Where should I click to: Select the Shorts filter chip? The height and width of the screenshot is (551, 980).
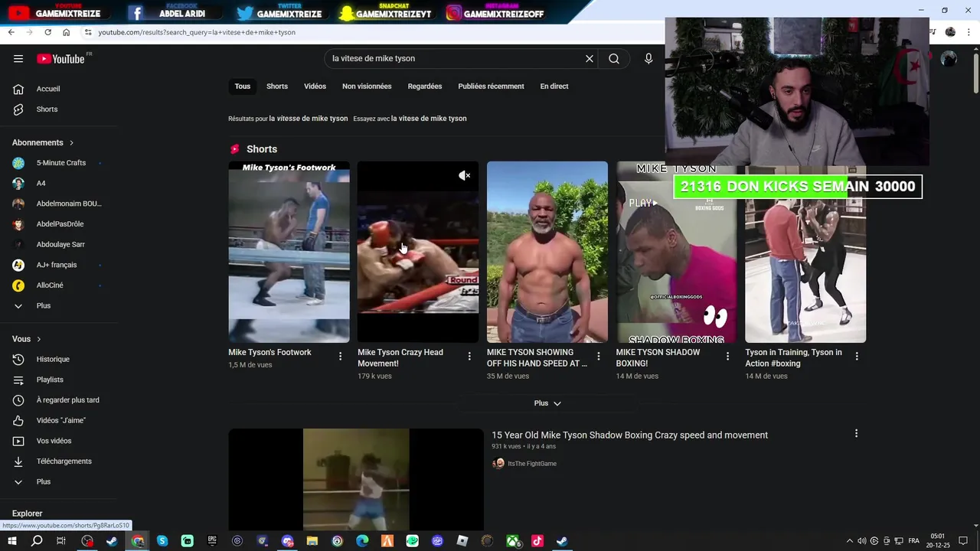click(277, 86)
